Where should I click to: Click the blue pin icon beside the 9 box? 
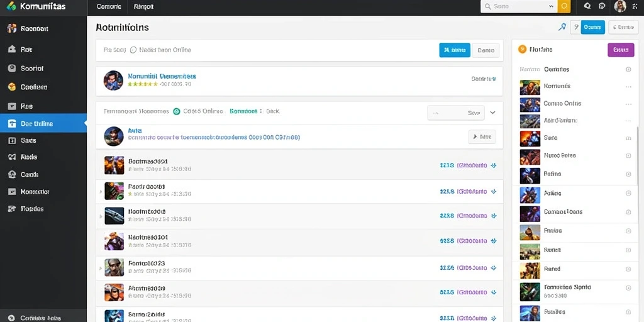click(562, 27)
